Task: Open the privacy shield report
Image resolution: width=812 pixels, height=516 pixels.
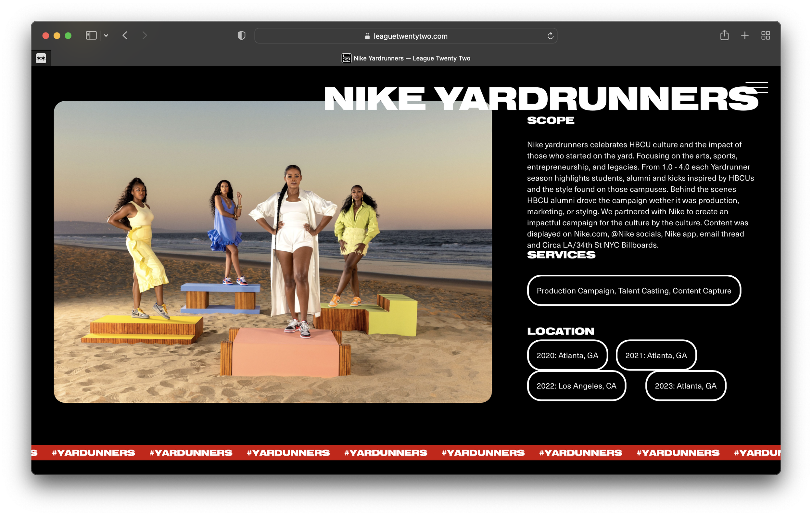Action: 241,35
